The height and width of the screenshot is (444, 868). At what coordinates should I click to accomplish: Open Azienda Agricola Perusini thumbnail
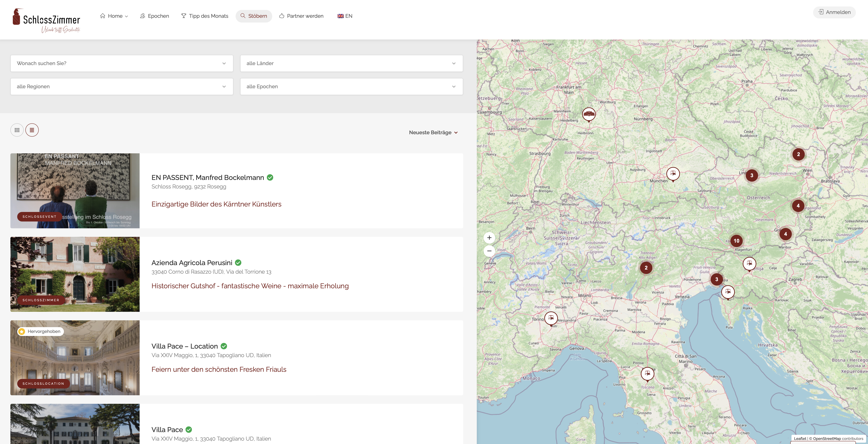(75, 274)
